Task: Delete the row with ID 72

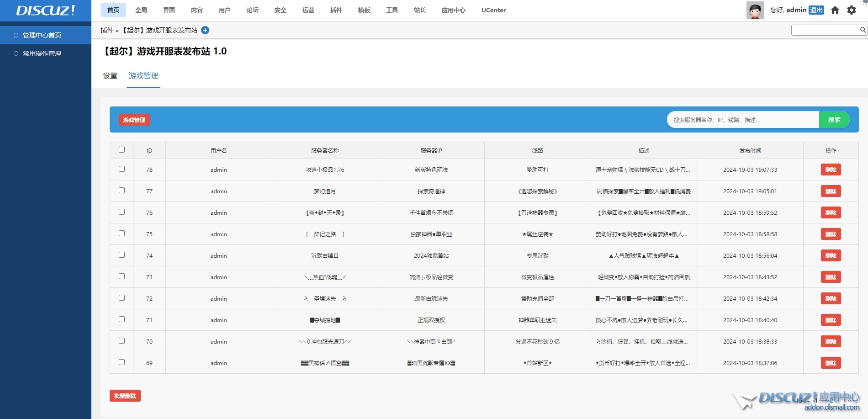Action: 831,298
